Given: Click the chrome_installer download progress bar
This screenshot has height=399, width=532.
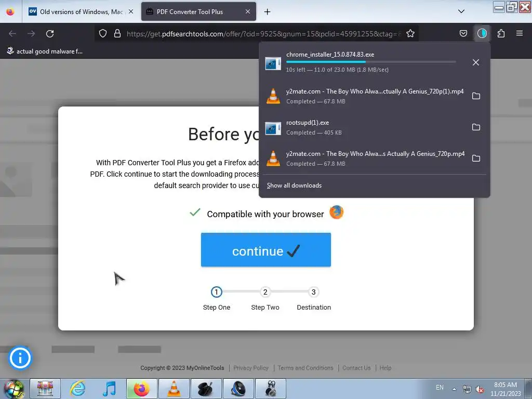Looking at the screenshot, I should tap(371, 62).
